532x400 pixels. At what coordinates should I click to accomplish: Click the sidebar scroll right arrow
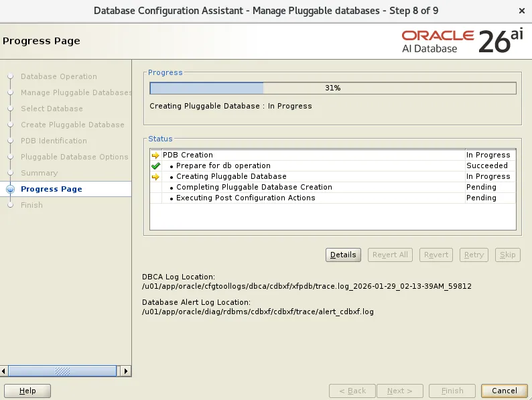(125, 371)
